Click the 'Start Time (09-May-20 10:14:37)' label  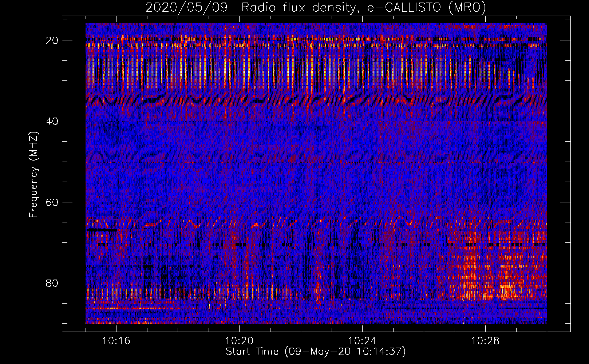click(316, 352)
